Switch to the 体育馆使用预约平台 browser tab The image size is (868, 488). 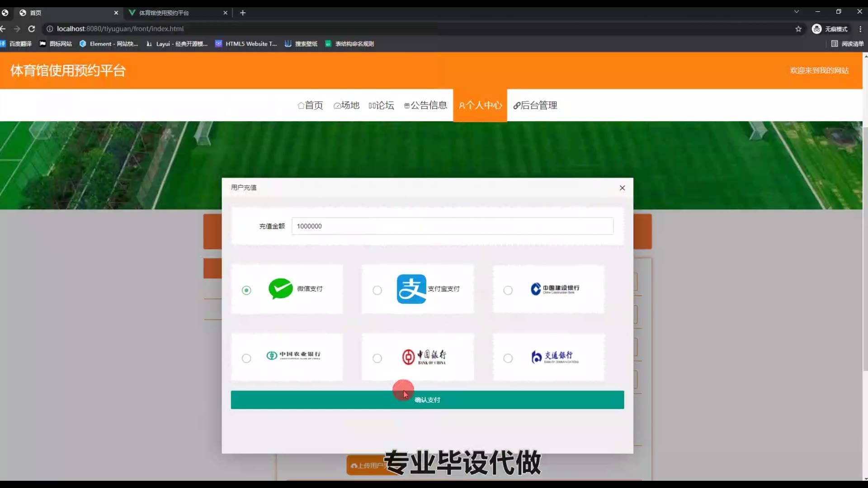(x=179, y=13)
